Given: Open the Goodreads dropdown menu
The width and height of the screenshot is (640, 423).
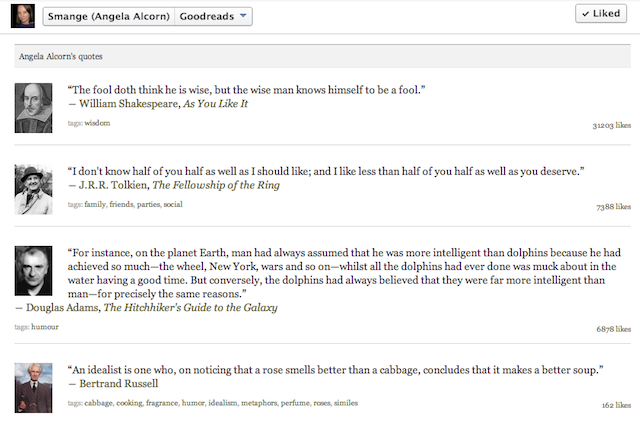Looking at the screenshot, I should coord(213,16).
